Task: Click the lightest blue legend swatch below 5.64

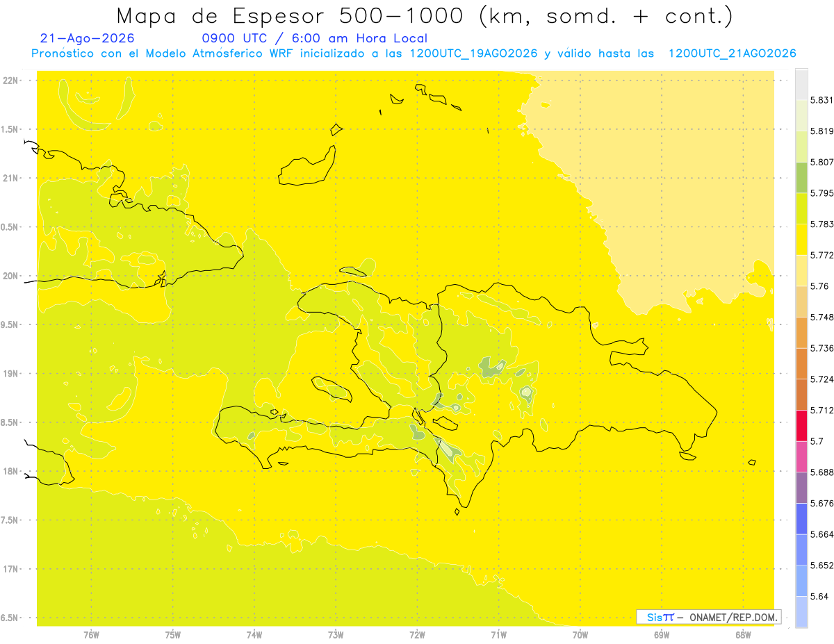Action: (801, 612)
